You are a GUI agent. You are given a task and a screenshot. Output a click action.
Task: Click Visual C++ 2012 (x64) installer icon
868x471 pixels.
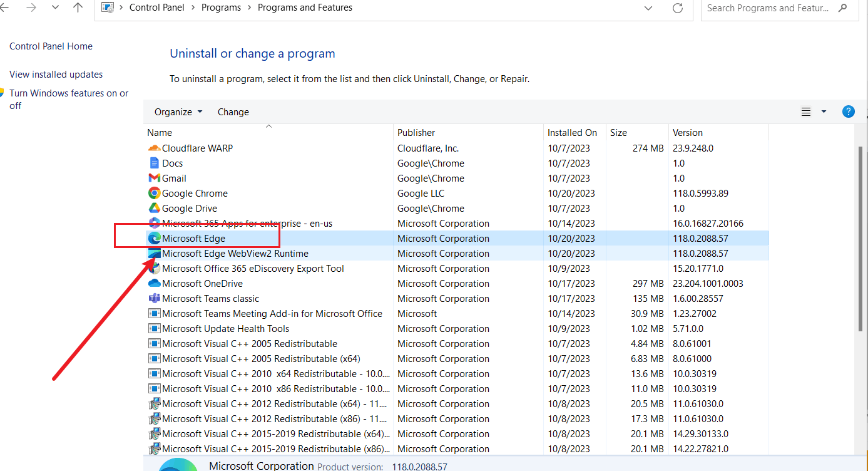click(155, 404)
